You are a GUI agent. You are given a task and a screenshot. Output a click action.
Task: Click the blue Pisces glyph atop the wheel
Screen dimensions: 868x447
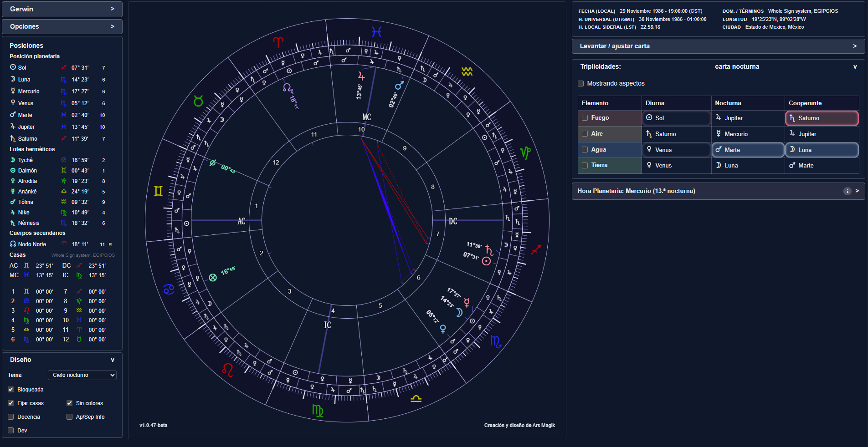point(376,32)
